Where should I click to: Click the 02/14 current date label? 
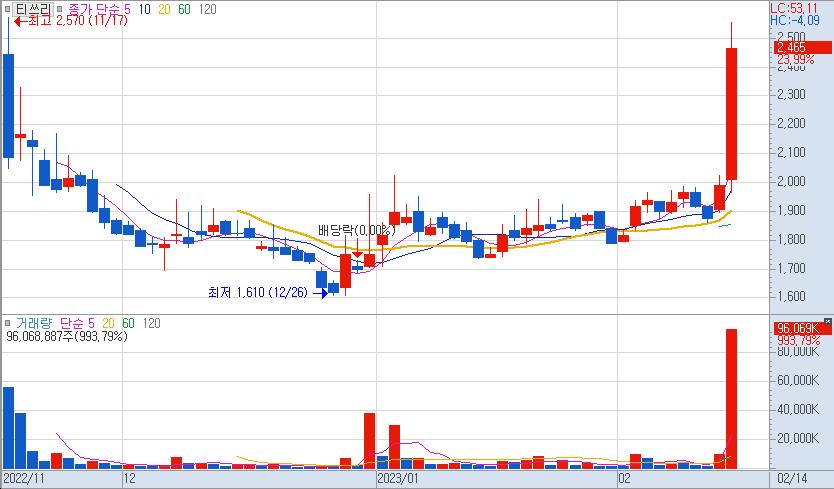point(792,478)
